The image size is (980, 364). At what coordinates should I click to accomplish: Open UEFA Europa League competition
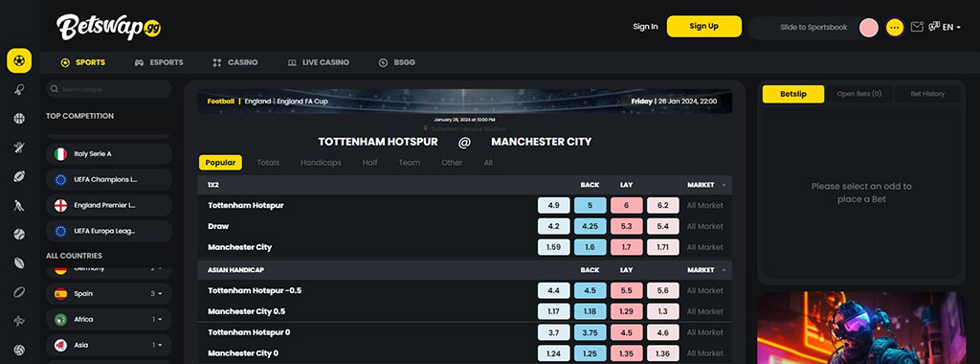(x=109, y=231)
